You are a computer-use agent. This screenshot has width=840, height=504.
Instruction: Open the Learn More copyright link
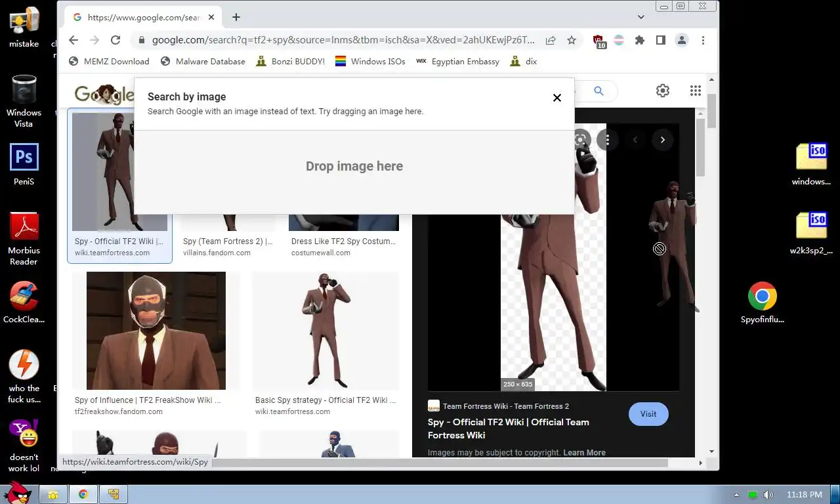[x=584, y=452]
